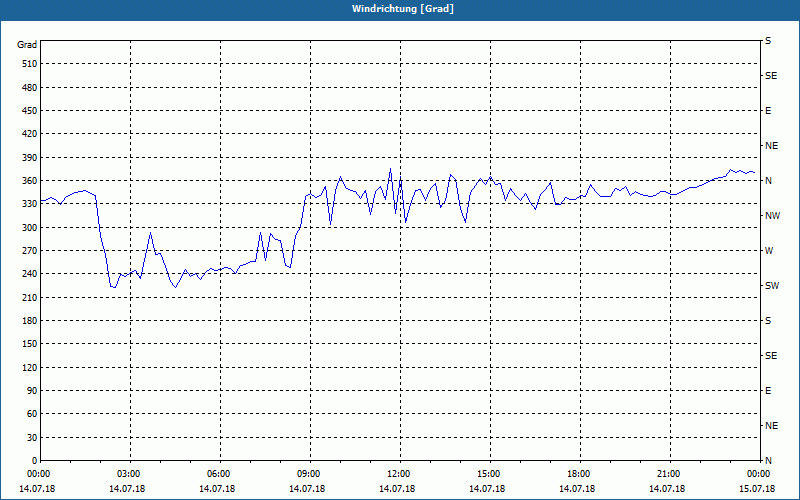Click the 510 value on the degree axis
Image resolution: width=800 pixels, height=500 pixels.
point(29,64)
